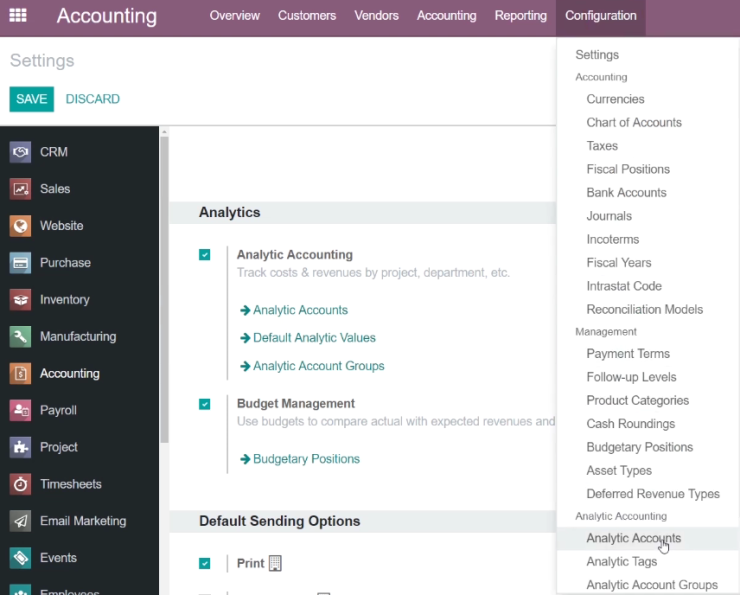Screen dimensions: 740x595
Task: Click the Purchase card icon in sidebar
Action: coord(20,263)
